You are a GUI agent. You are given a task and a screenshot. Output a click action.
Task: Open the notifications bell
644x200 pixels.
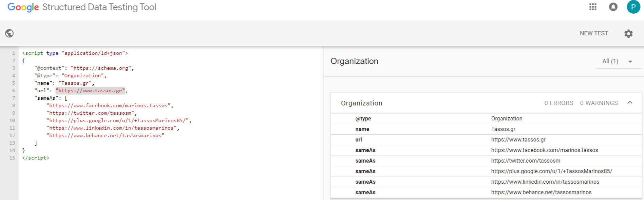613,7
